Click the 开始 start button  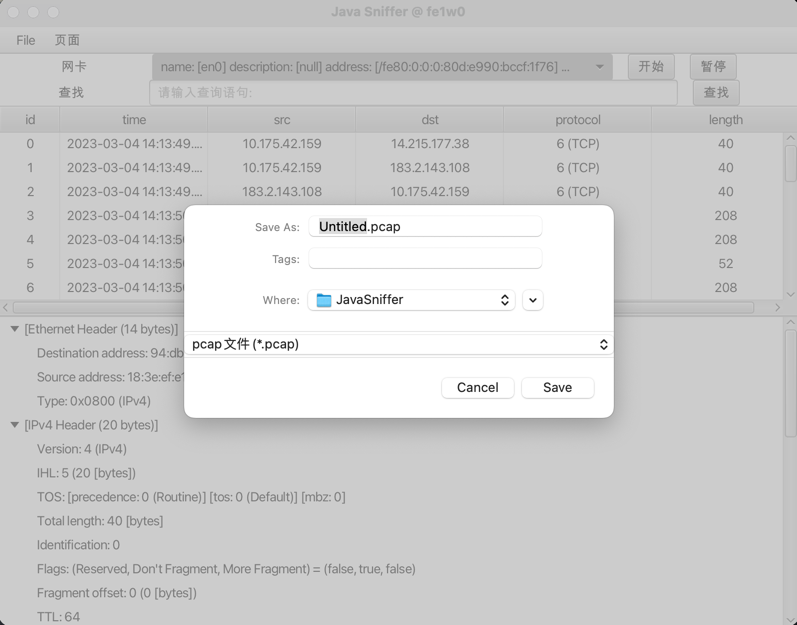651,67
